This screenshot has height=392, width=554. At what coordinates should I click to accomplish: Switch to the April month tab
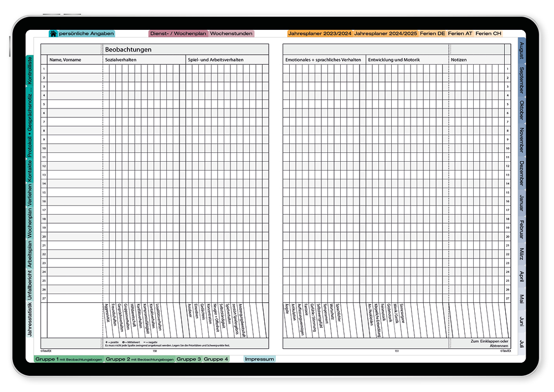coord(521,276)
